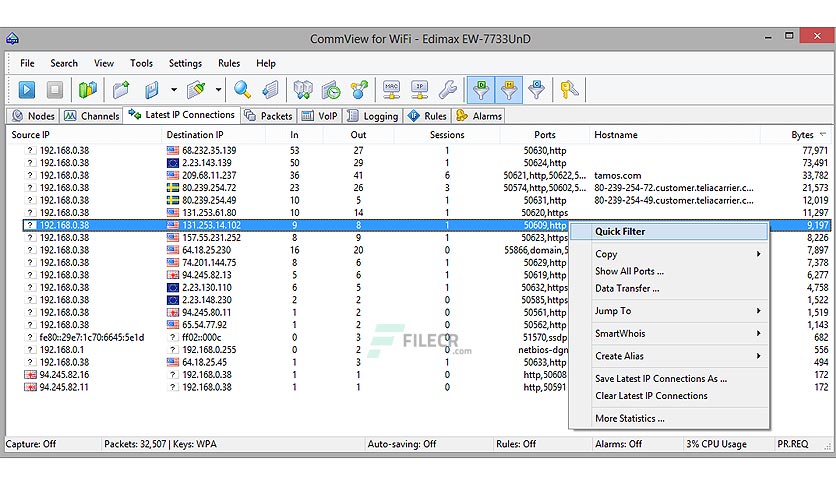Select Show All Ports menu entry
This screenshot has width=836, height=484.
click(669, 271)
